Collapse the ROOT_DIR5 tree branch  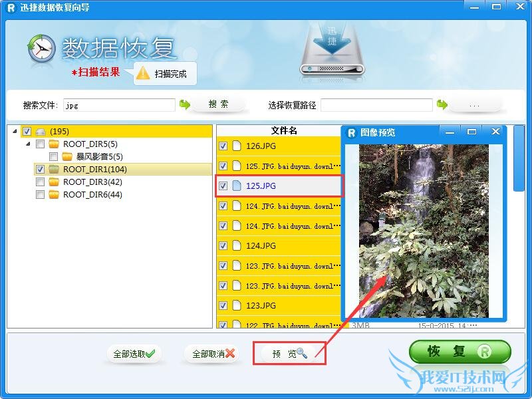tap(27, 144)
